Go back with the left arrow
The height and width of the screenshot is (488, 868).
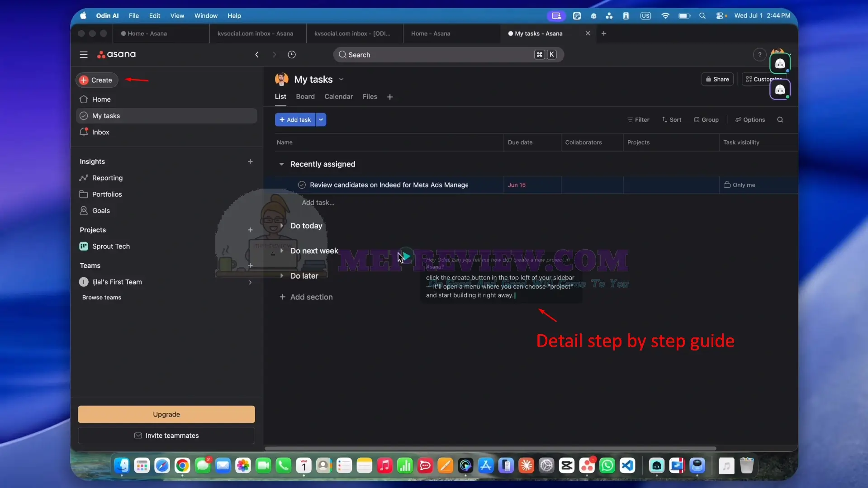(257, 55)
